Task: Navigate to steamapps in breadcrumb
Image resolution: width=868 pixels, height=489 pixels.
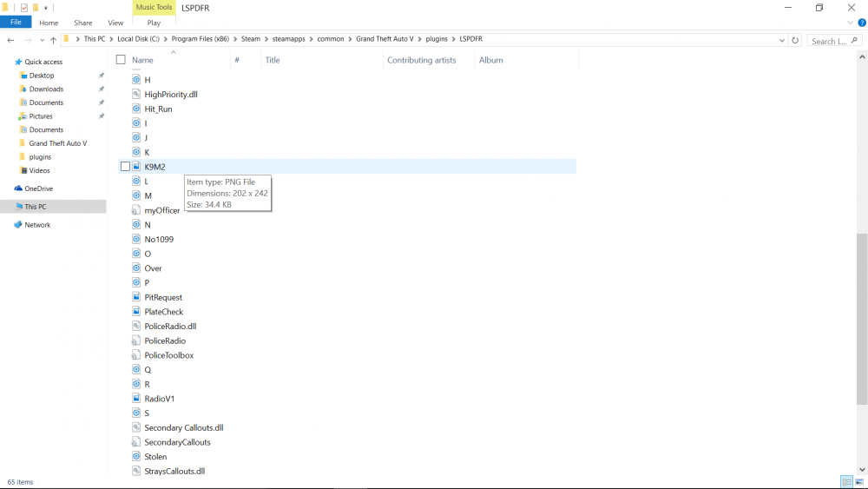Action: coord(288,39)
